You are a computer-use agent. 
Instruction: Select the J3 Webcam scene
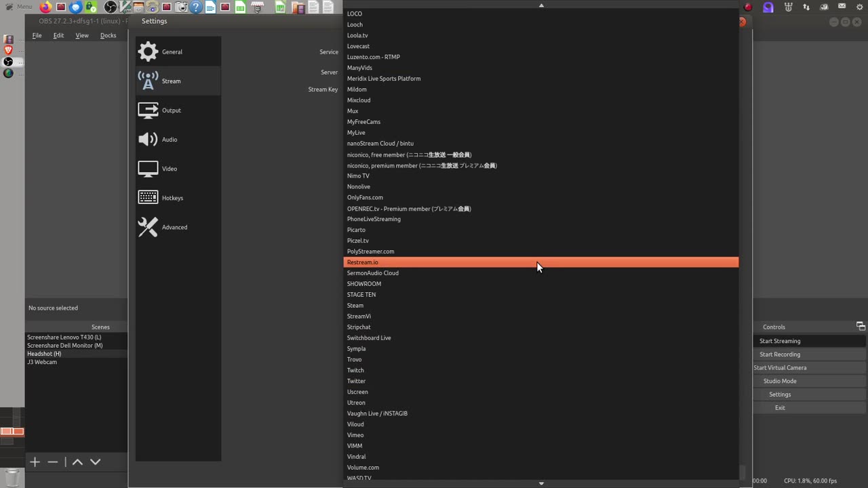[x=76, y=362]
